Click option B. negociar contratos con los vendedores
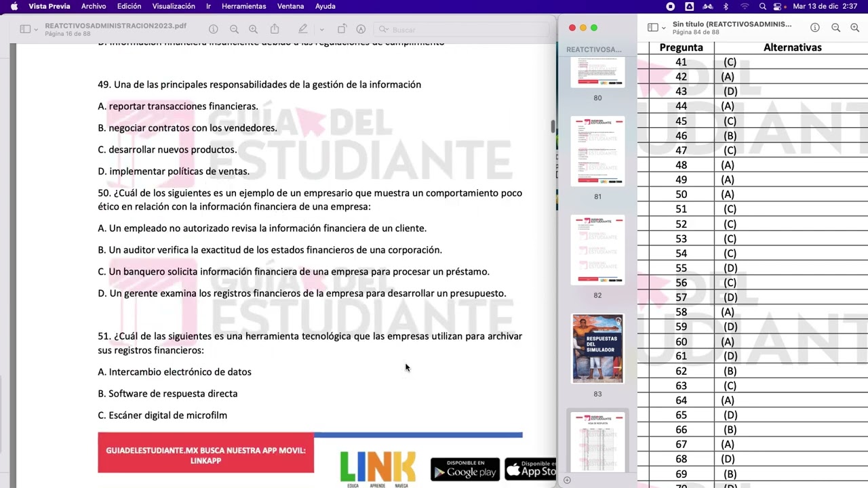Screen dimensions: 868x488 [x=187, y=128]
